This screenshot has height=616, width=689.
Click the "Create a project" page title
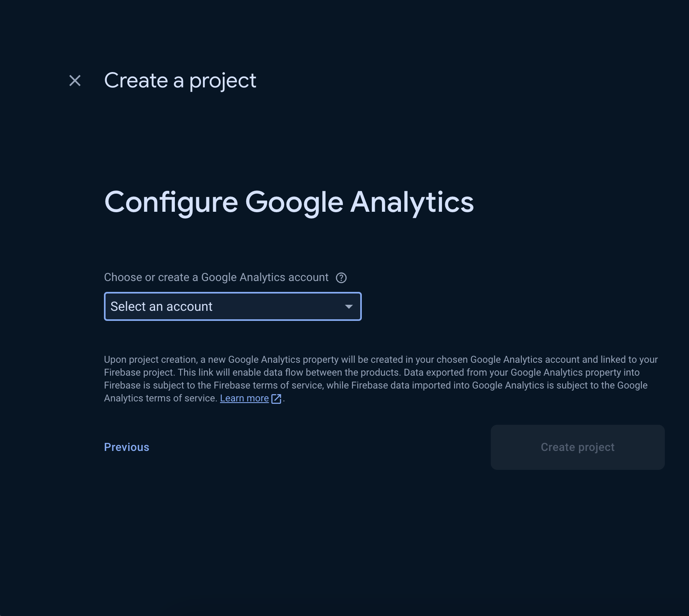pos(180,81)
